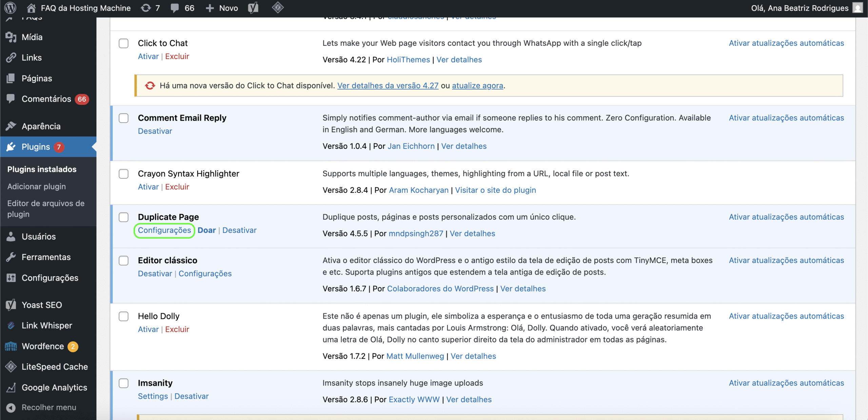Click the Recolher menu collapse arrow icon
The width and height of the screenshot is (868, 420).
coord(11,407)
